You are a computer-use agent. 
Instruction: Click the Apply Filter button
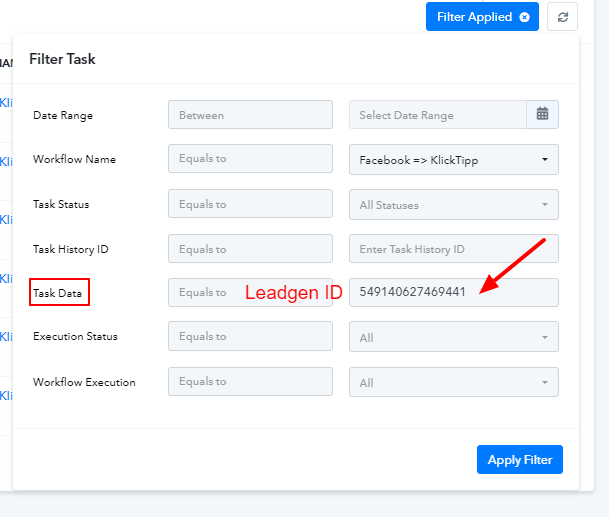point(520,460)
